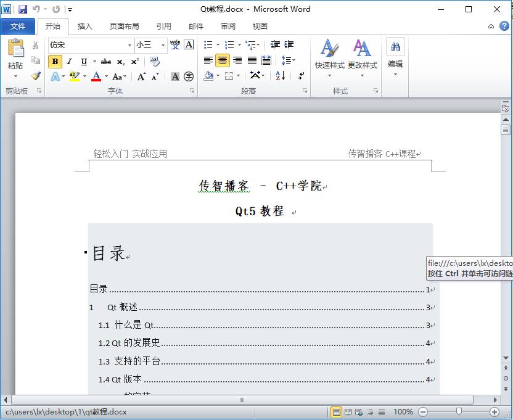Viewport: 513px width, 420px height.
Task: Open the font color red A swatch
Action: coord(96,76)
